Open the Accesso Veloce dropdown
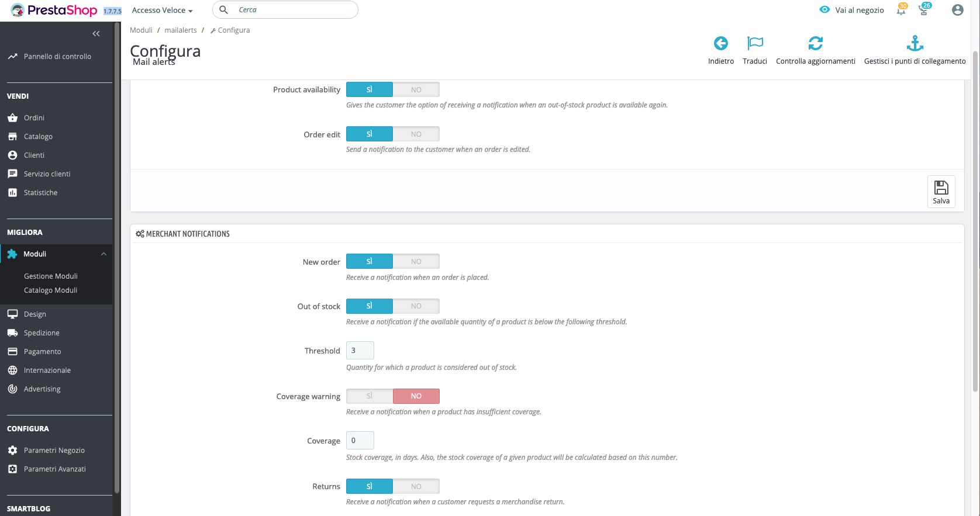980x516 pixels. [162, 10]
